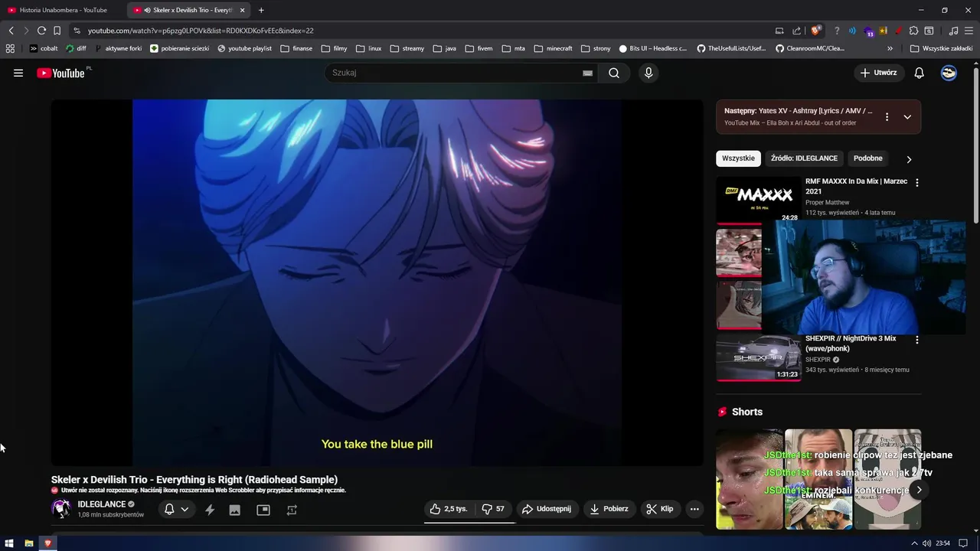Dislike the video showing 57
The width and height of the screenshot is (980, 551).
494,509
